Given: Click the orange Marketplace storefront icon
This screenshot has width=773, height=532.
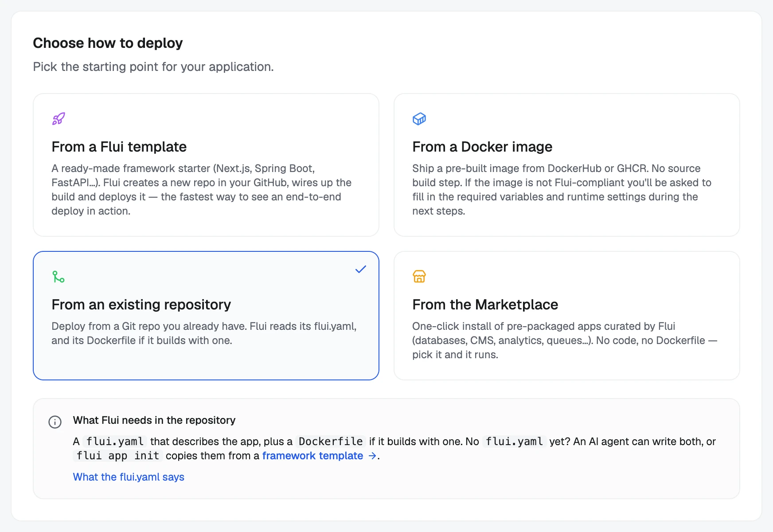Looking at the screenshot, I should 419,277.
